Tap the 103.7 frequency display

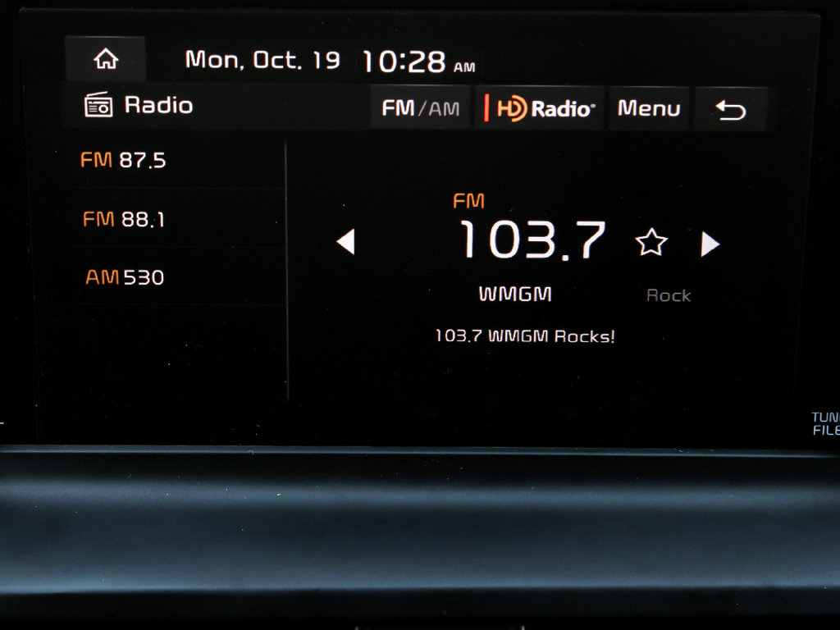pyautogui.click(x=532, y=240)
